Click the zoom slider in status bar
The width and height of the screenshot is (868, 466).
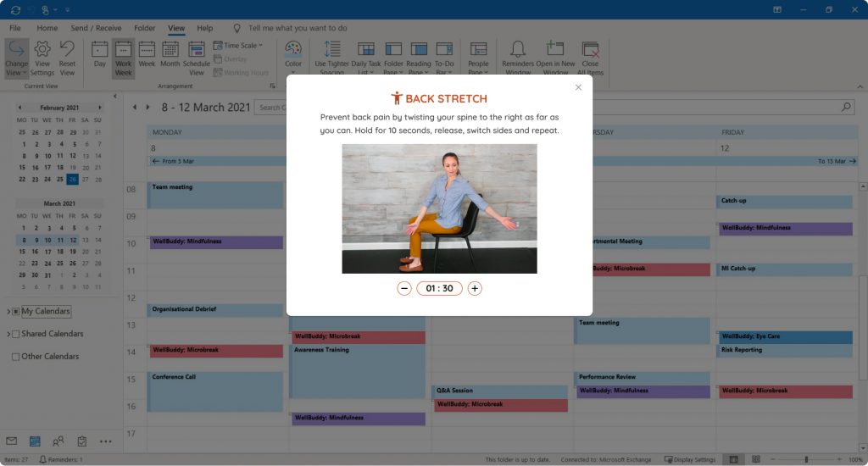click(806, 459)
